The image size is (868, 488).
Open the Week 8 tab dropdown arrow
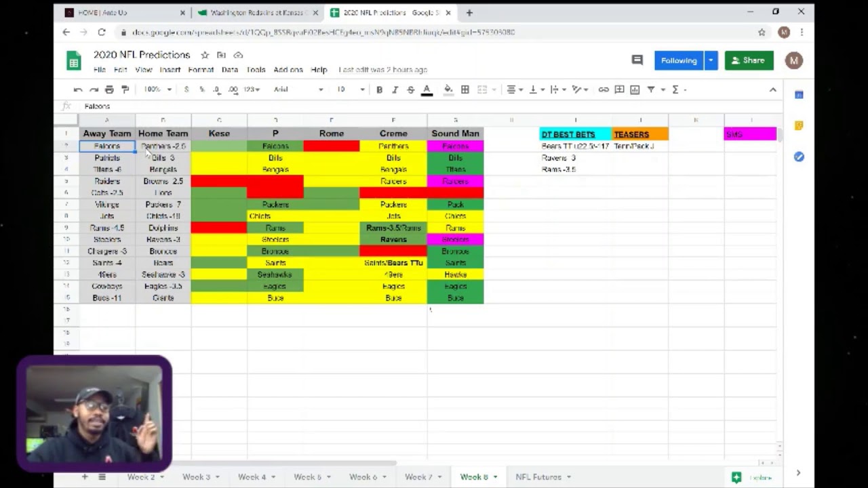(496, 477)
